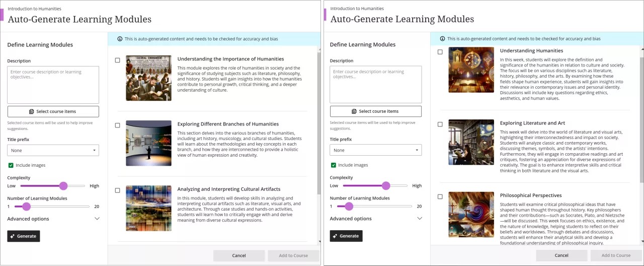Check the Understanding the Importance of Humanities module

(x=117, y=60)
